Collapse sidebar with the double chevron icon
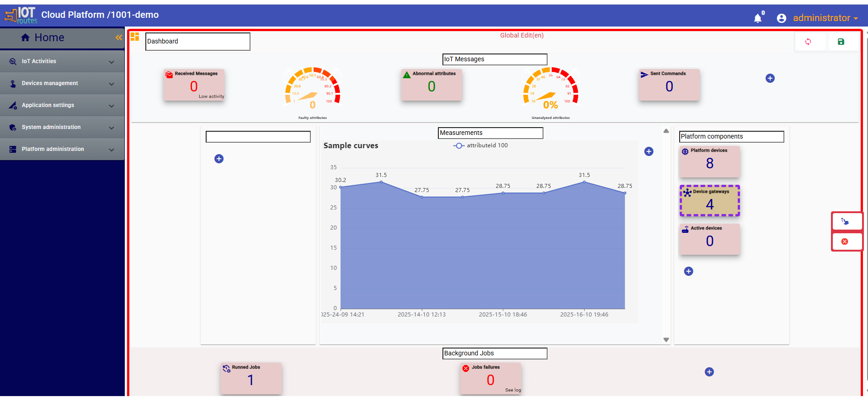The width and height of the screenshot is (868, 397). click(119, 38)
